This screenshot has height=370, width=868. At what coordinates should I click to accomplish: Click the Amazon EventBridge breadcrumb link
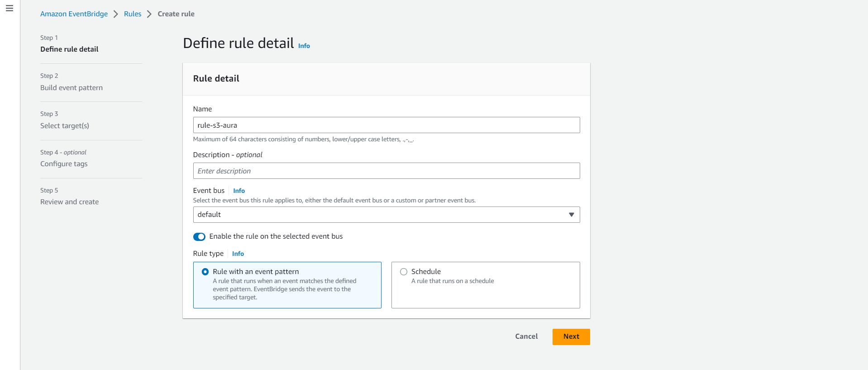74,14
